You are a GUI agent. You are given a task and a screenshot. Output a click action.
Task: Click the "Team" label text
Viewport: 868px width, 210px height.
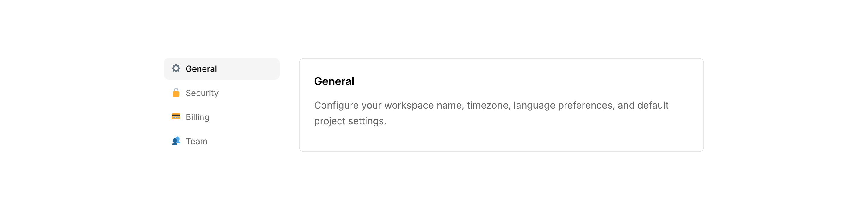pos(197,141)
